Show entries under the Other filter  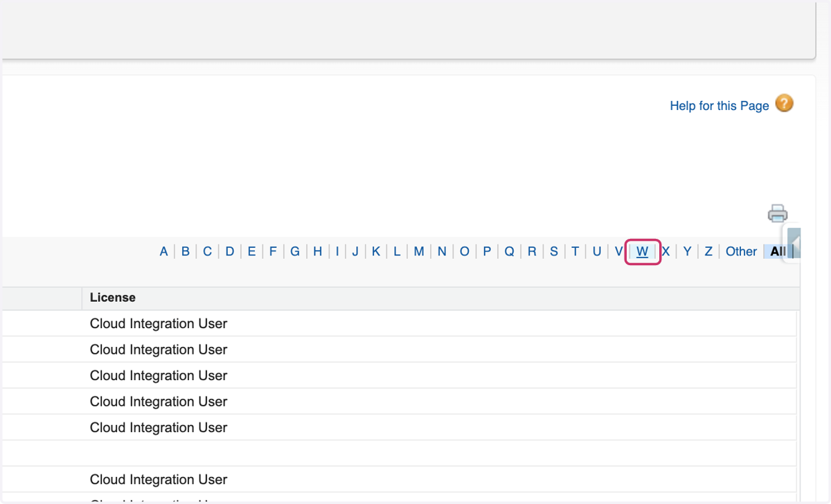[741, 251]
